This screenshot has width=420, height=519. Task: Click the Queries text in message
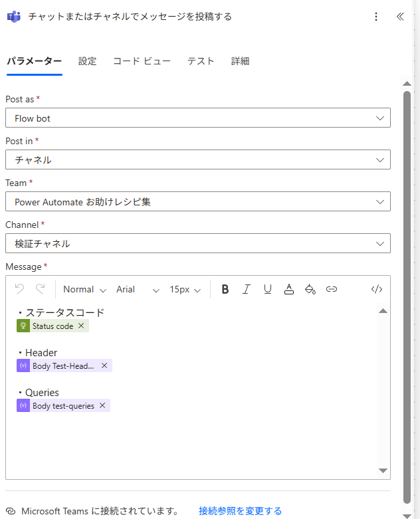point(42,393)
